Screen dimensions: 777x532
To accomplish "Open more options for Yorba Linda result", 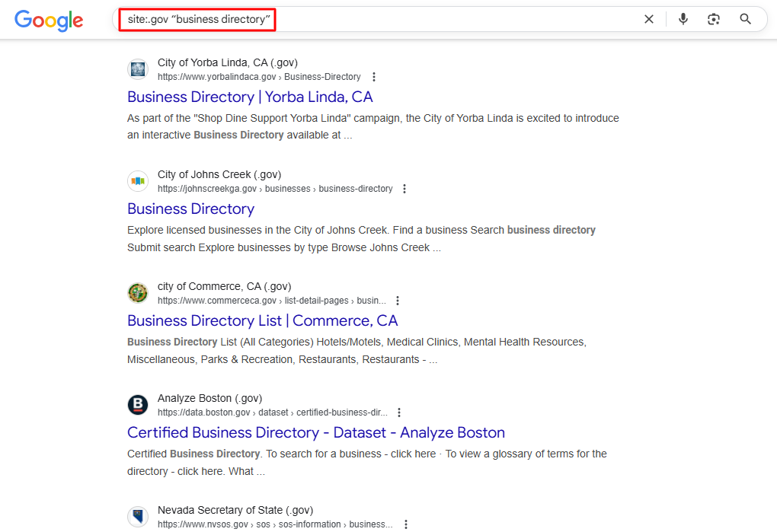I will click(373, 77).
